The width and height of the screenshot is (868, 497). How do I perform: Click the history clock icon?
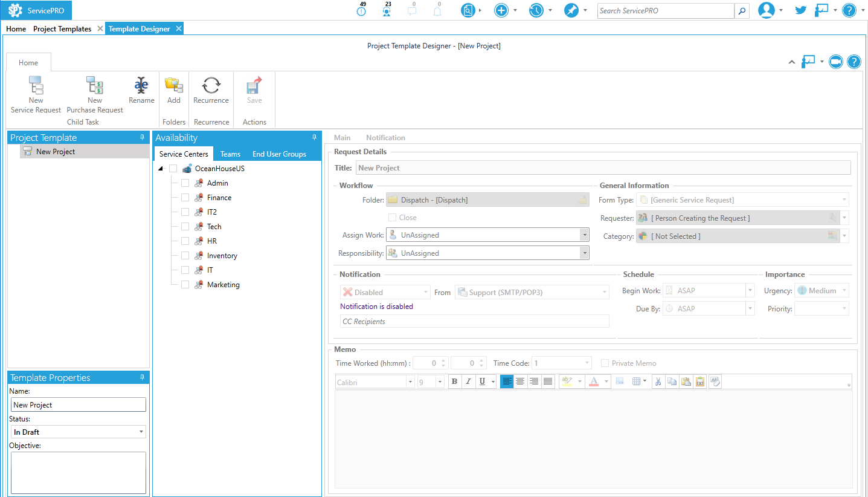(x=536, y=10)
